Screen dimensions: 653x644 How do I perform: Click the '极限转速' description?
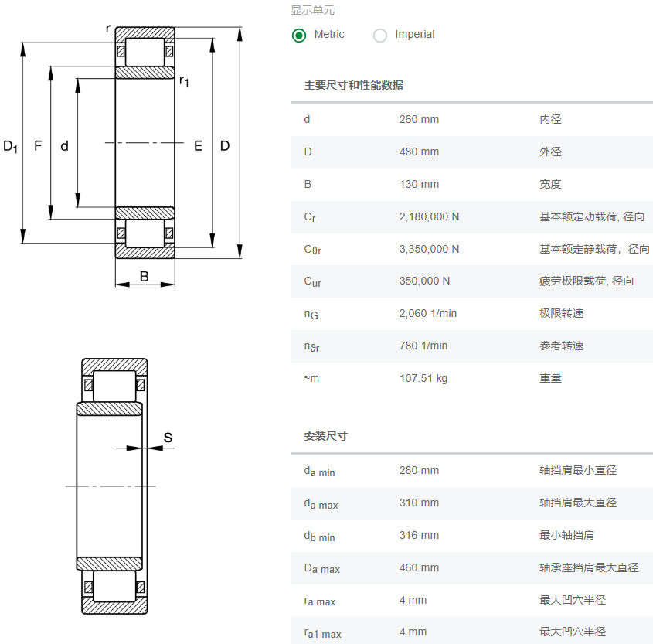click(561, 313)
